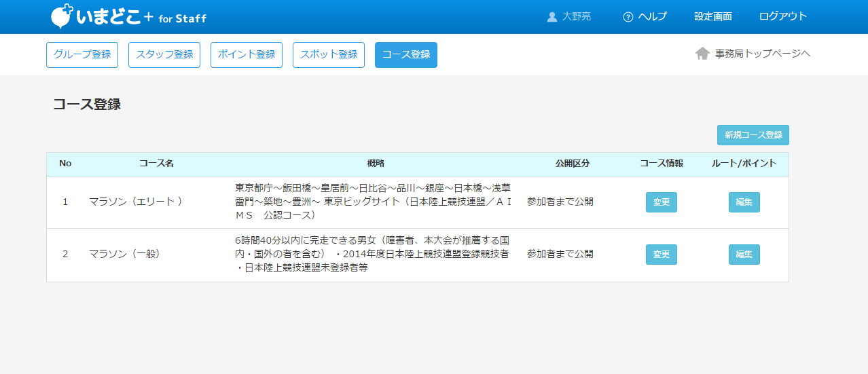Go to the ポイント登録 tab
The height and width of the screenshot is (374, 868).
(x=246, y=55)
